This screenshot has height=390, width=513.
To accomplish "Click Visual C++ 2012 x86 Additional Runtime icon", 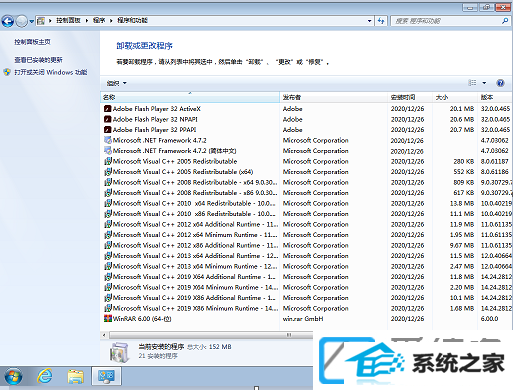I will click(x=107, y=245).
